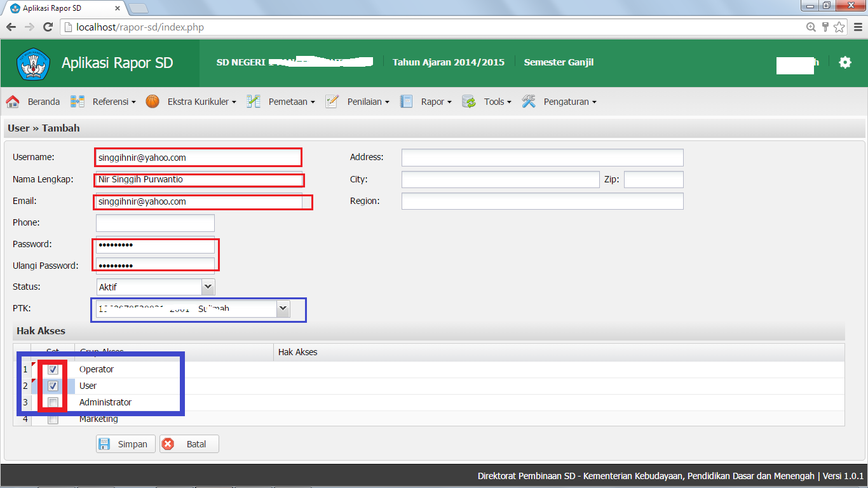Click the Ulangi Password field
The width and height of the screenshot is (868, 488).
[x=155, y=266]
